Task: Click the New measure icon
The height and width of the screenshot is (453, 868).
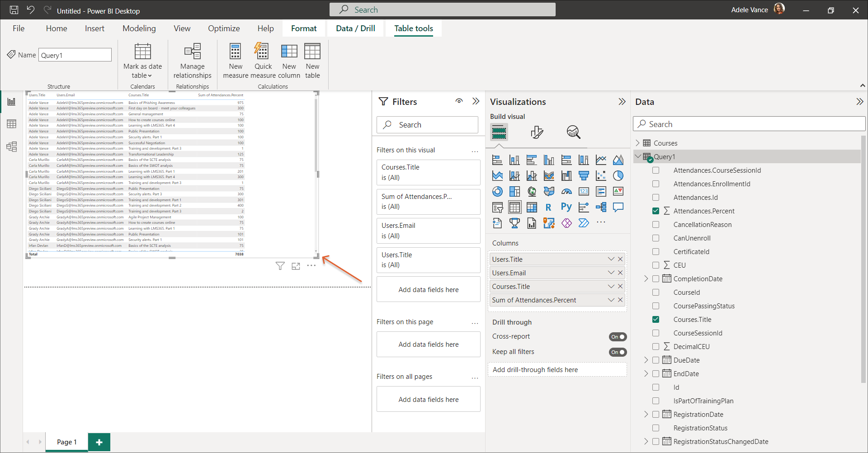Action: click(235, 52)
